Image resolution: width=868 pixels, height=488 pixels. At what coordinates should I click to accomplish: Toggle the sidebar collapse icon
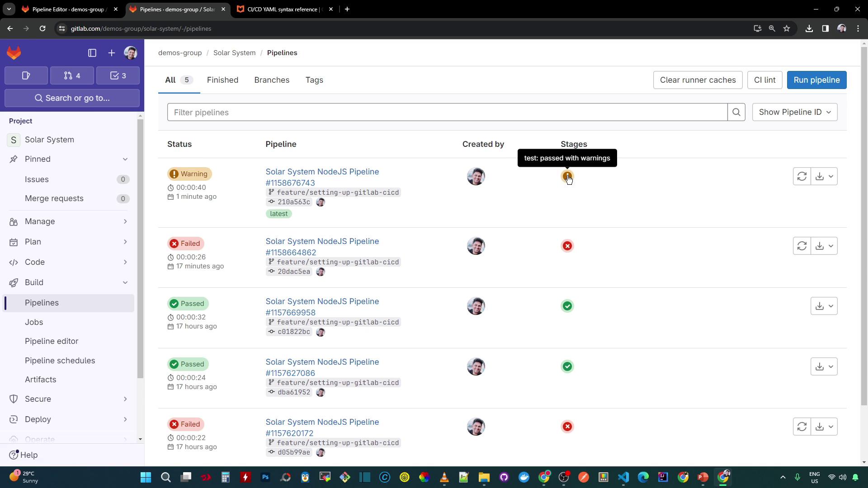[x=92, y=53]
